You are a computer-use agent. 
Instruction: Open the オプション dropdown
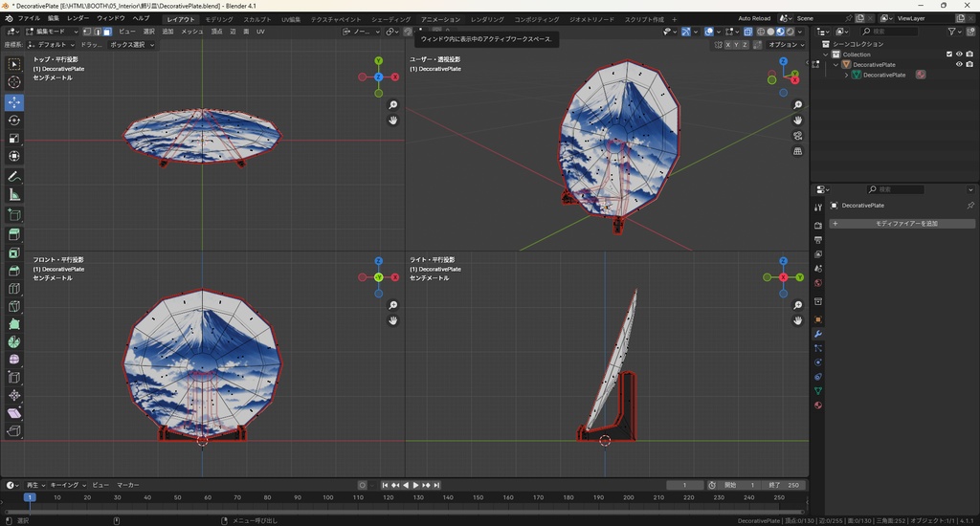[786, 44]
